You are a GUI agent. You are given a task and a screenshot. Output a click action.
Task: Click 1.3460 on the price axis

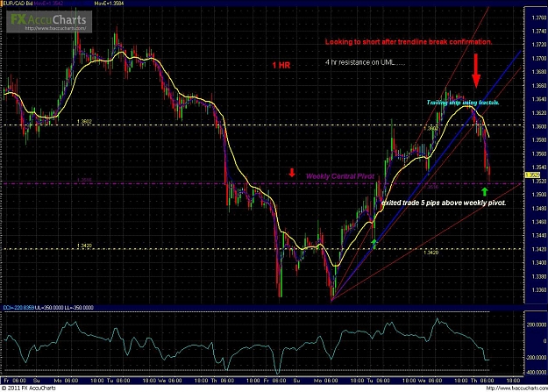(539, 222)
